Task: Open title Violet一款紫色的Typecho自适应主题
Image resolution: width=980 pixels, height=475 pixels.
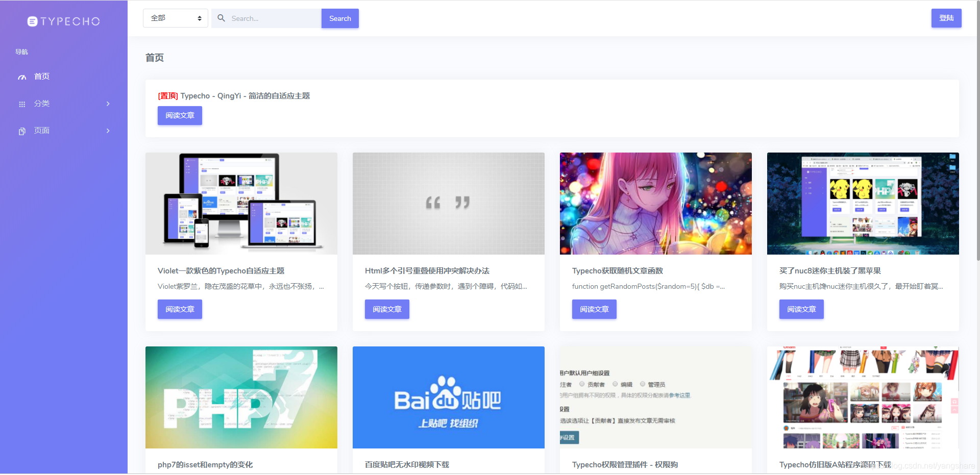Action: [221, 271]
